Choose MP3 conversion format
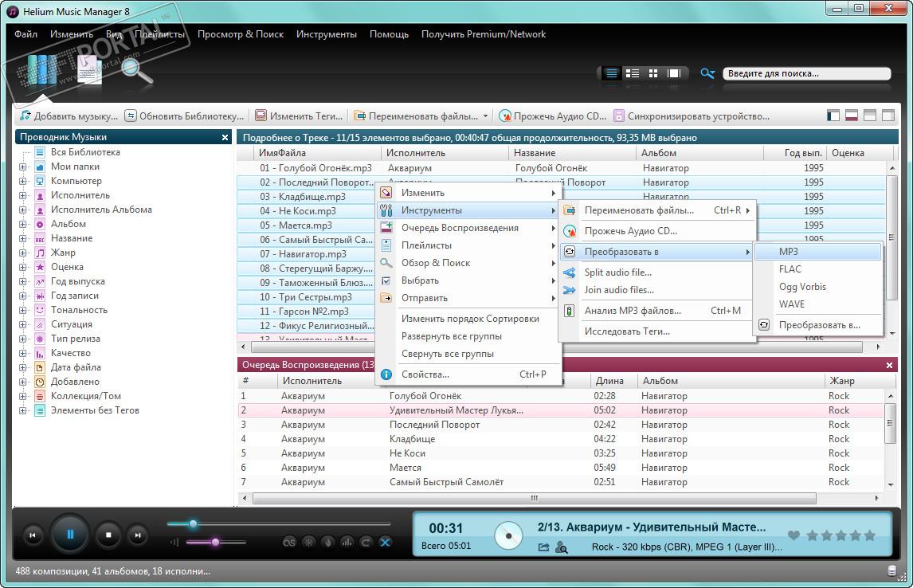The width and height of the screenshot is (913, 588). coord(817,252)
